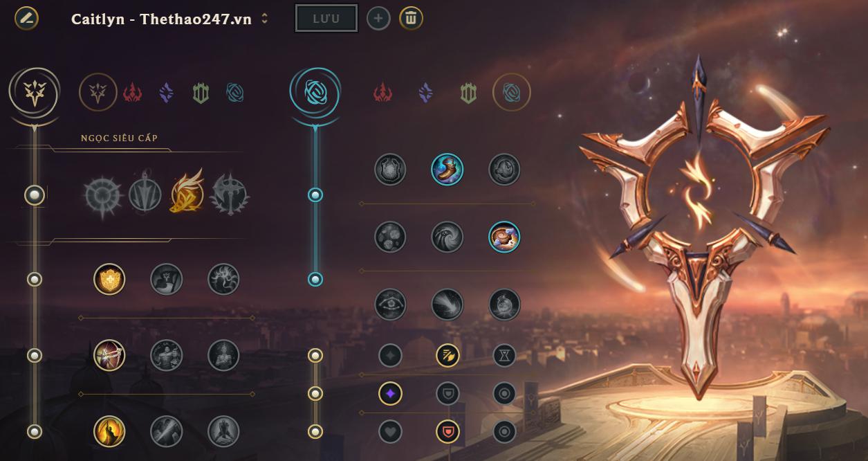This screenshot has width=868, height=461.
Task: Expand the large Precision primary tree emblem
Action: click(x=35, y=93)
